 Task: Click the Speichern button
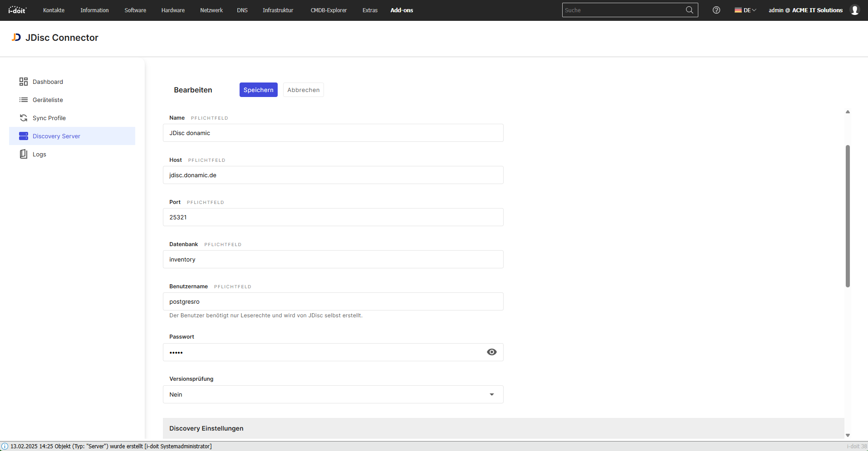[x=258, y=90]
